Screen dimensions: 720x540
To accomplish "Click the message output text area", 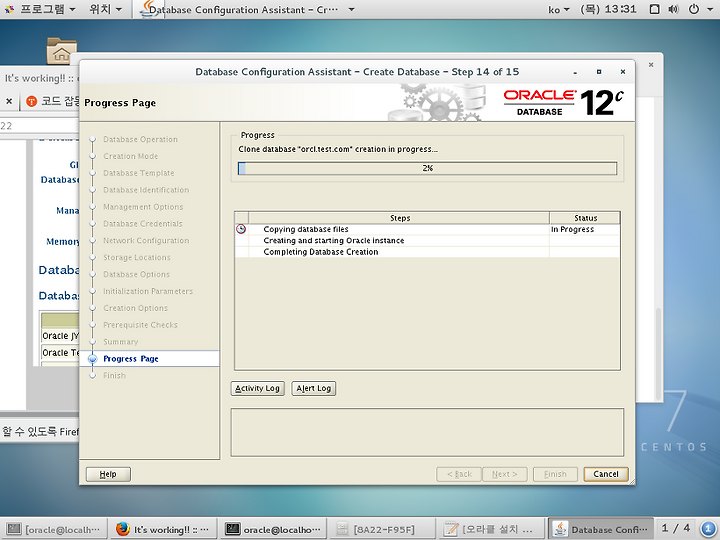I will 427,432.
